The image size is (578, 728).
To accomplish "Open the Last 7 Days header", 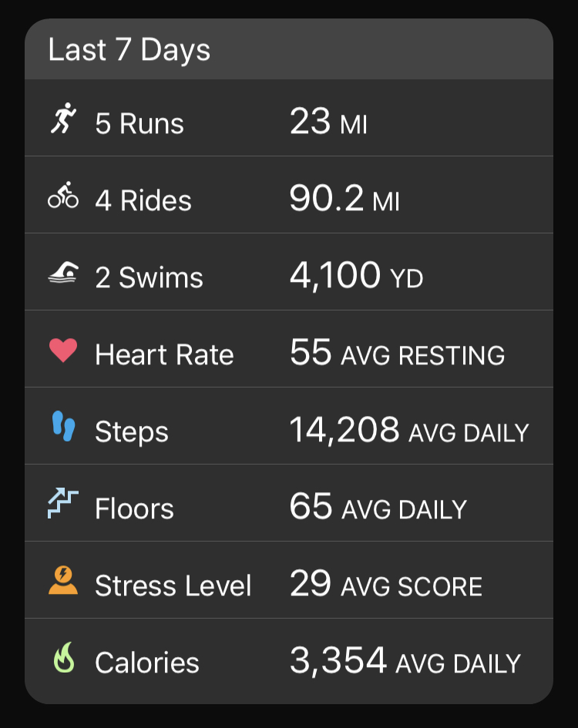I will [x=129, y=51].
